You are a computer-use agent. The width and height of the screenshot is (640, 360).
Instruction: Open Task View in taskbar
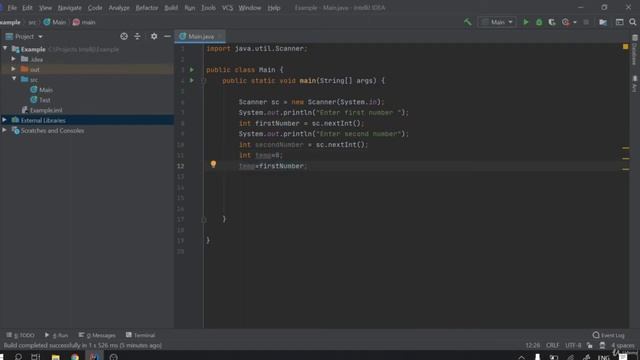(x=36, y=357)
